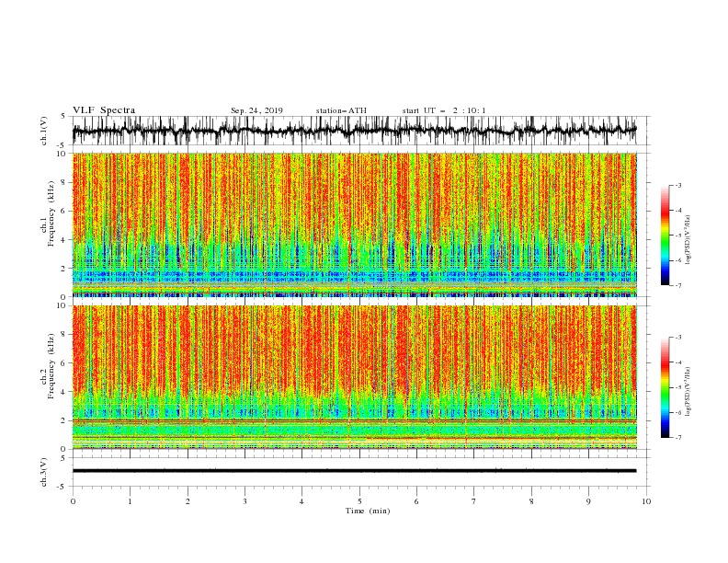Click the date 'Sep. 24, 2019'
The image size is (728, 563).
(x=256, y=110)
